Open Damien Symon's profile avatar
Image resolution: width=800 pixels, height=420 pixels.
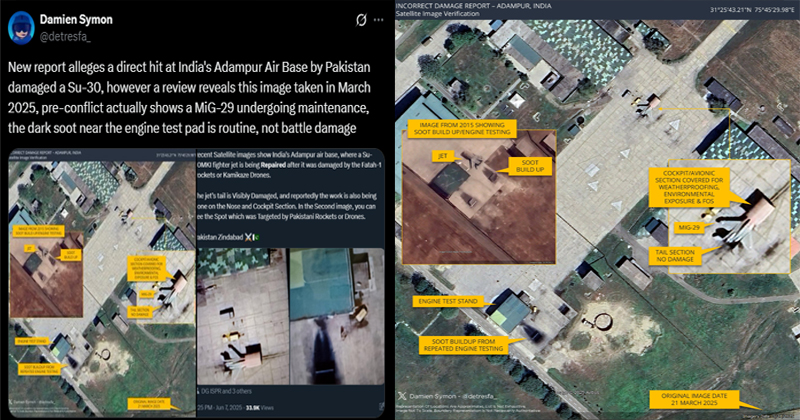pos(21,28)
